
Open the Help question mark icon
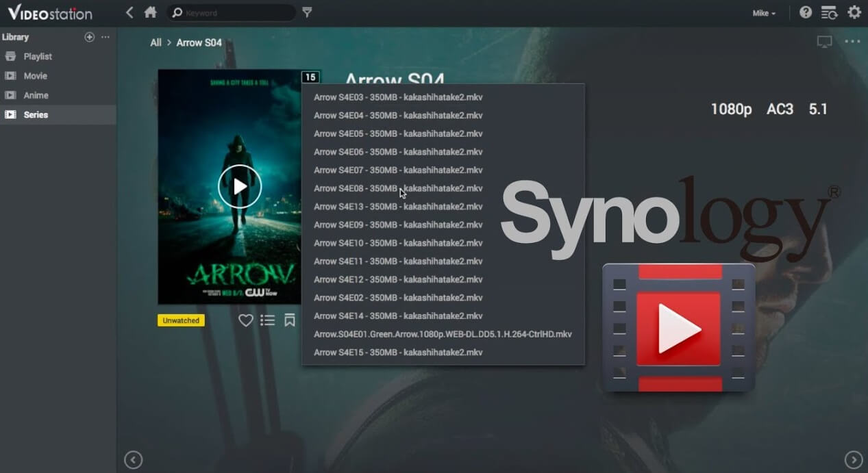[x=806, y=12]
